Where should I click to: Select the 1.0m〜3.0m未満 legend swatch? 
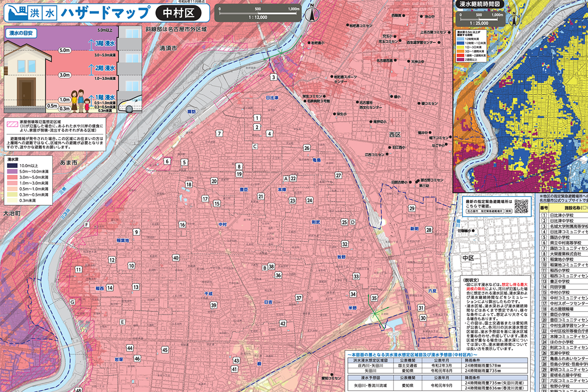click(13, 183)
